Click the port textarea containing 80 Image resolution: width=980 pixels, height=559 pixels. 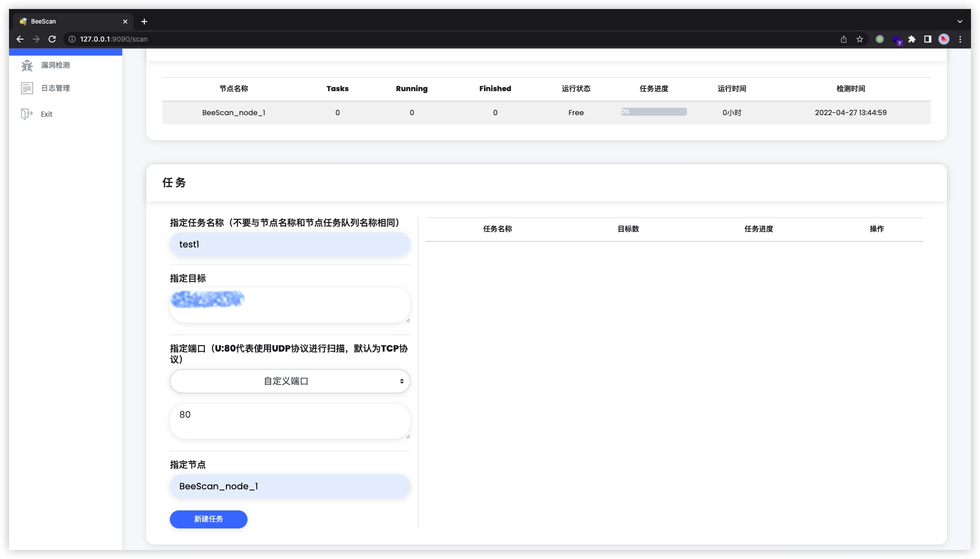pyautogui.click(x=290, y=421)
